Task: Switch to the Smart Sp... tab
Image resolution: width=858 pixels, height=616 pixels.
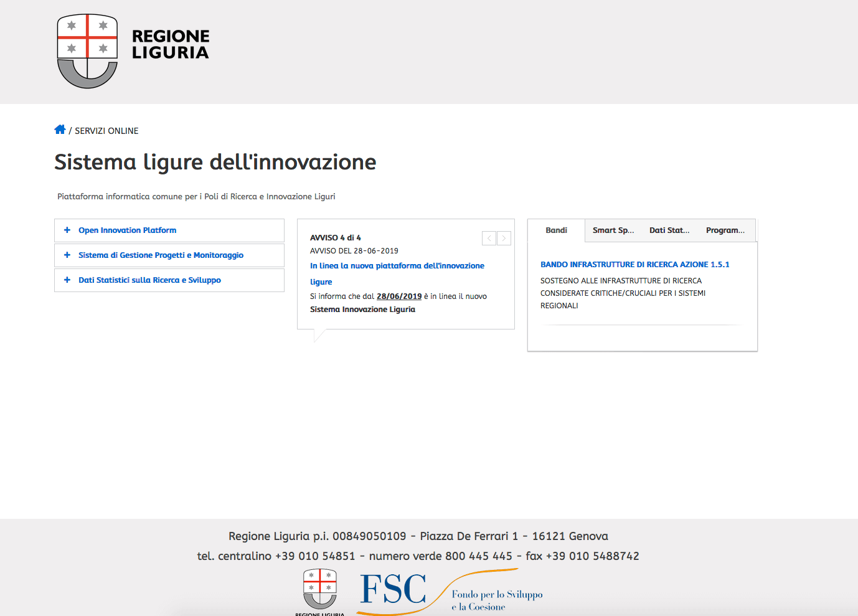Action: pyautogui.click(x=613, y=230)
